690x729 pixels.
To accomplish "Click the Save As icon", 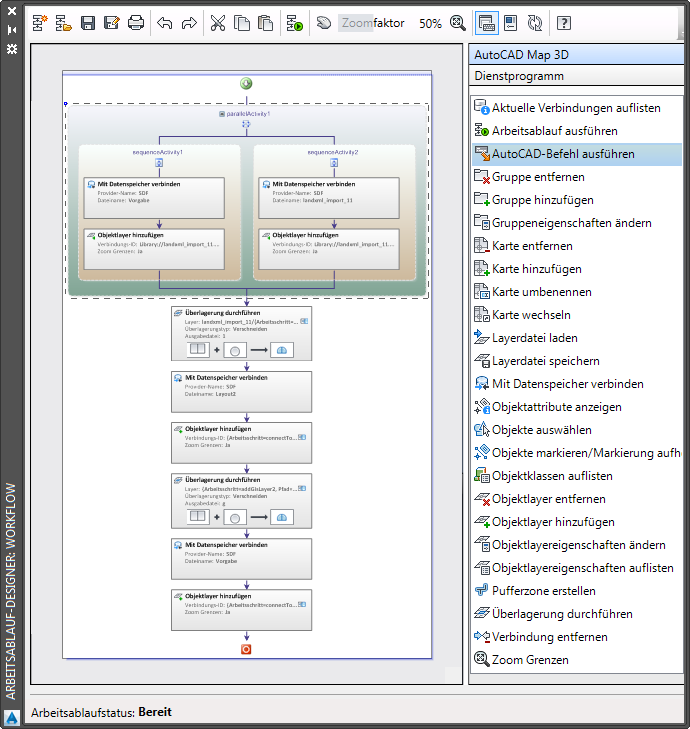I will 112,23.
